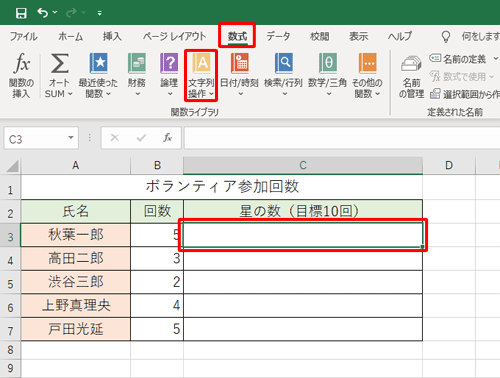The width and height of the screenshot is (500, 378).
Task: Click the 星の数（目標10回） header cell
Action: point(303,212)
